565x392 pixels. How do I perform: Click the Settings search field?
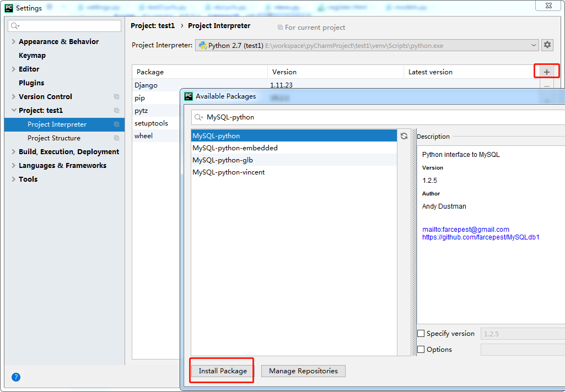64,26
